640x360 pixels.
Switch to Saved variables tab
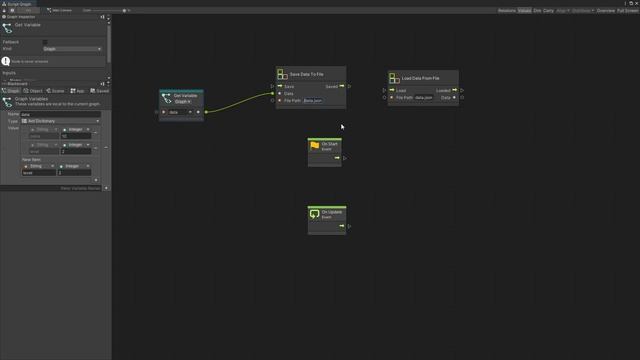pyautogui.click(x=100, y=91)
